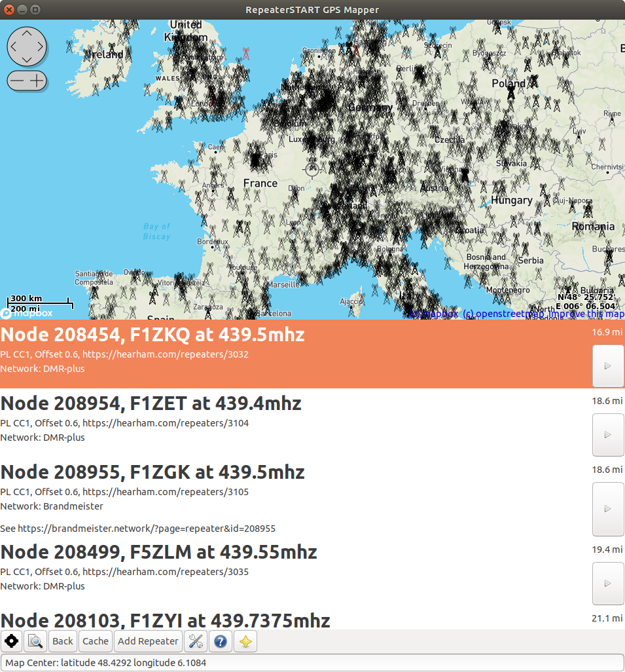This screenshot has height=672, width=625.
Task: Click the Map Center coordinates field
Action: [x=312, y=662]
